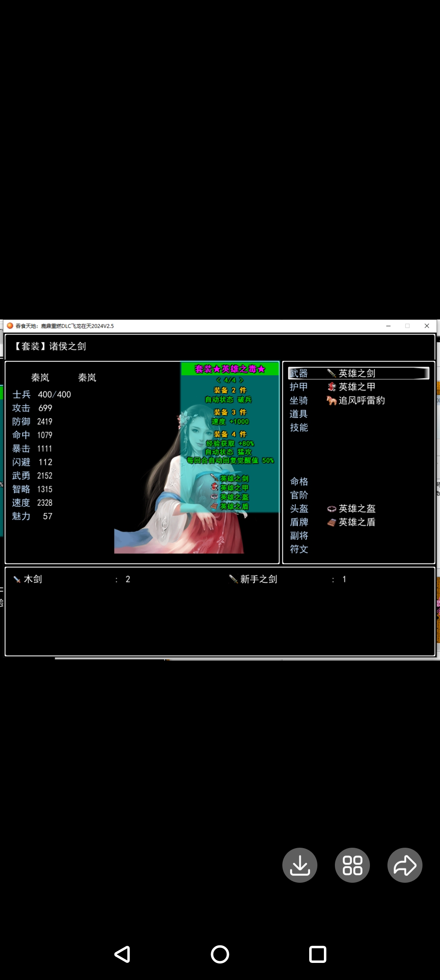Click the game window title bar icon
Image resolution: width=440 pixels, height=980 pixels.
[10, 326]
